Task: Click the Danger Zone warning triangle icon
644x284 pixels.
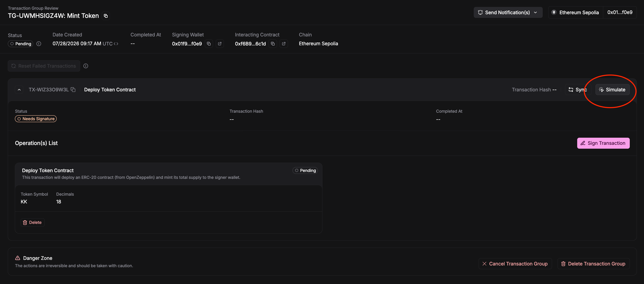Action: tap(17, 258)
